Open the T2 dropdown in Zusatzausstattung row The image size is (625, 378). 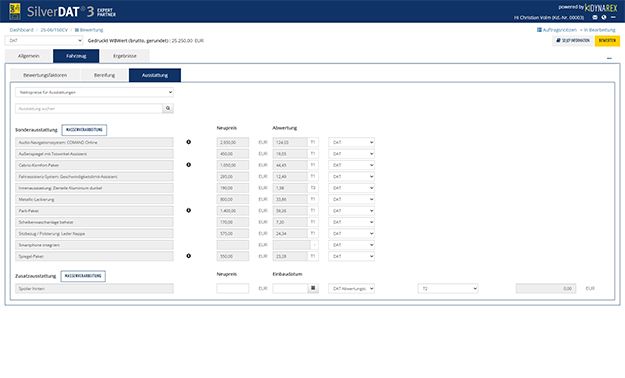click(x=448, y=288)
